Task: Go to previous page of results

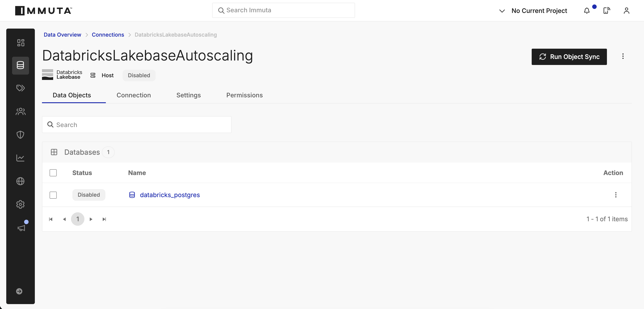Action: (x=64, y=219)
